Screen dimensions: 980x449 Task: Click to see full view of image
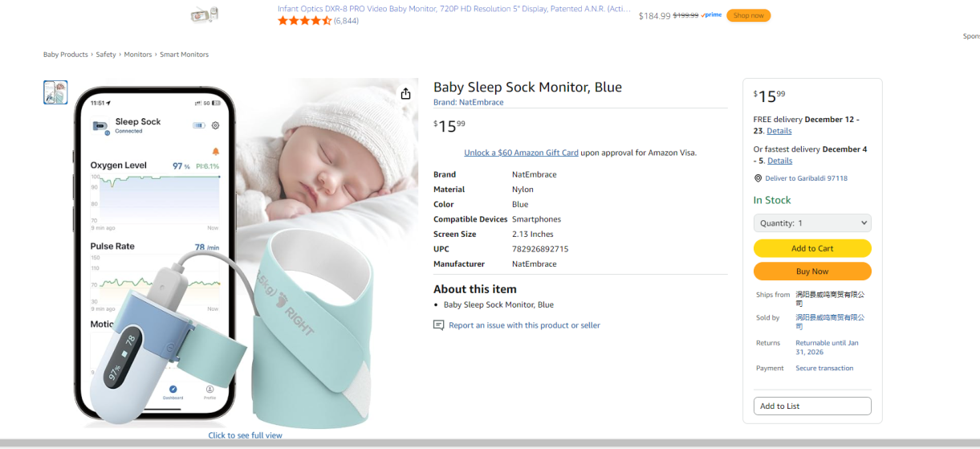(245, 435)
